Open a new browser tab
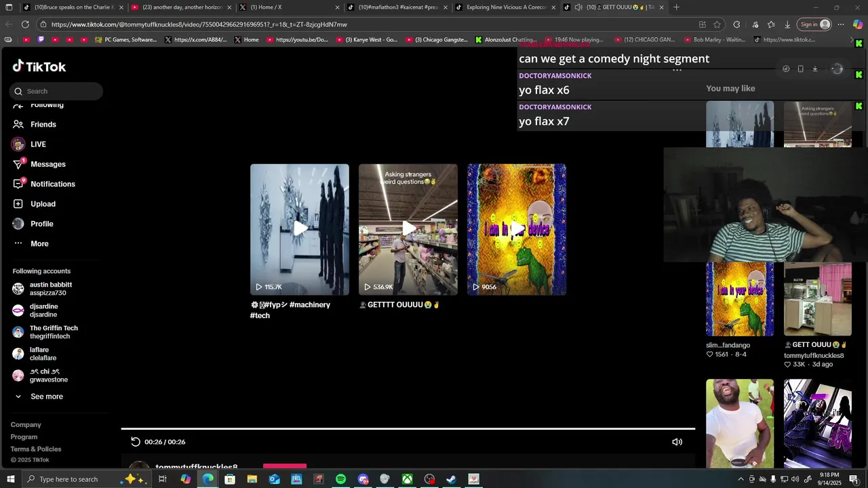868x488 pixels. pos(676,7)
